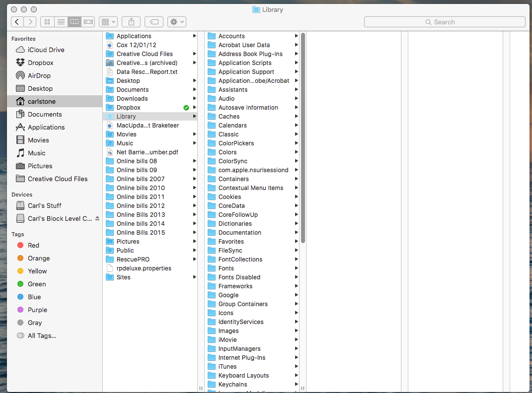Filter by Purple tag

[55, 310]
